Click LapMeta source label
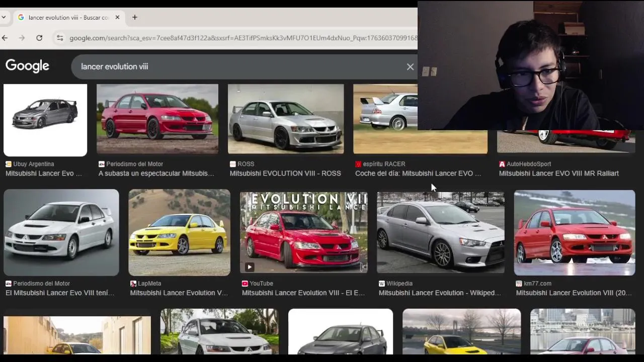644x362 pixels. [149, 284]
